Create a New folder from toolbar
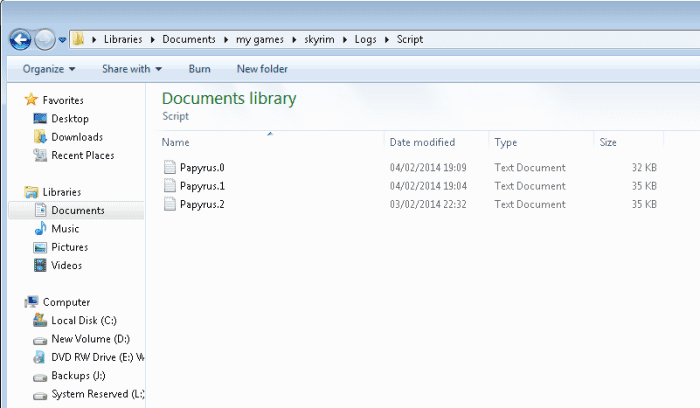 [x=262, y=69]
